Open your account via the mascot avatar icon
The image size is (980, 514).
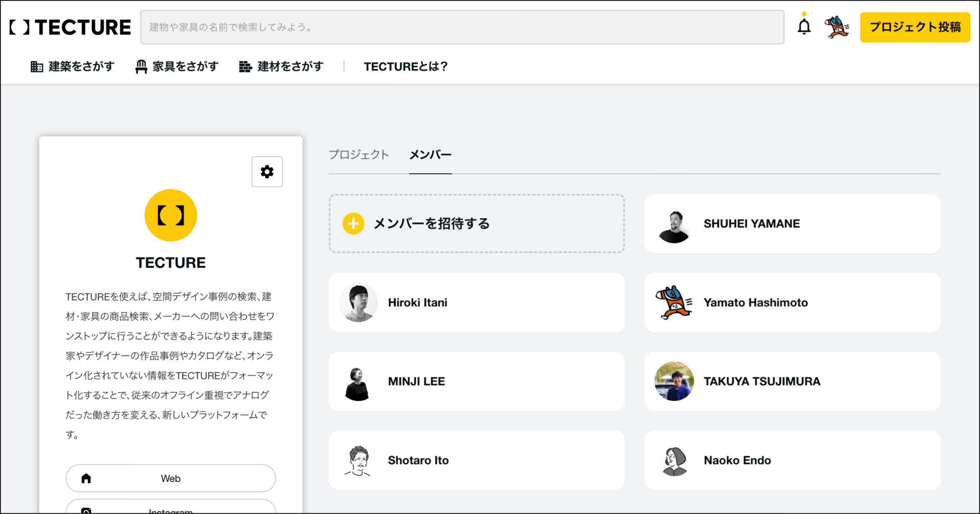[x=837, y=26]
